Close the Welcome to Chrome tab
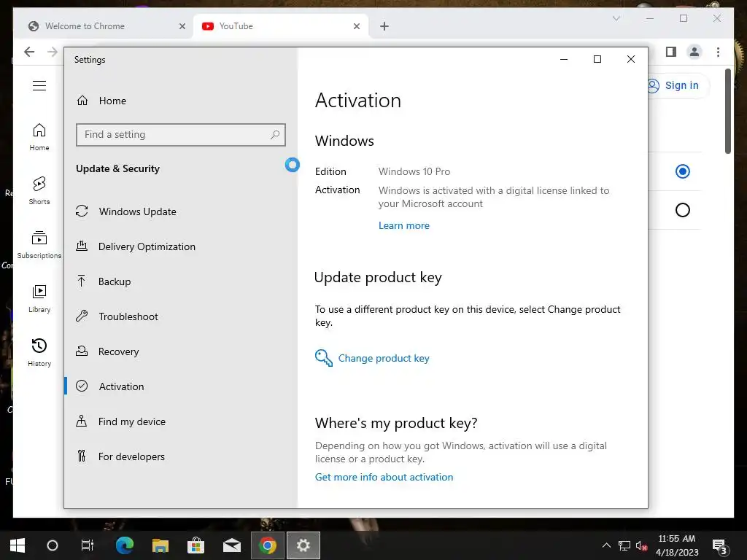Screen dimensions: 747x560 (182, 26)
